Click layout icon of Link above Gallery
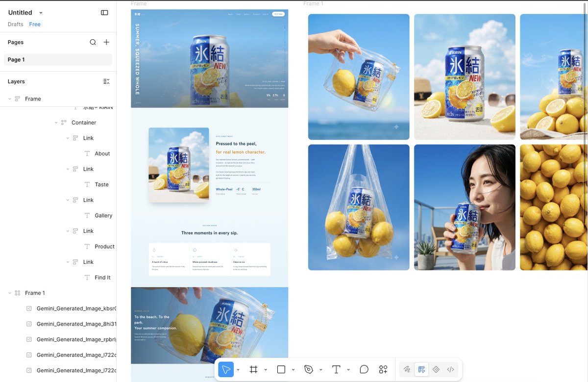This screenshot has width=588, height=382. coord(75,200)
